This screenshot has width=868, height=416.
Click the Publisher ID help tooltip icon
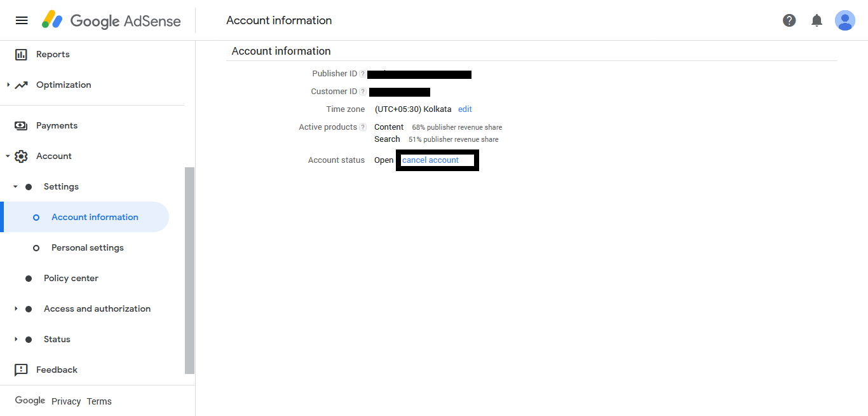point(363,74)
